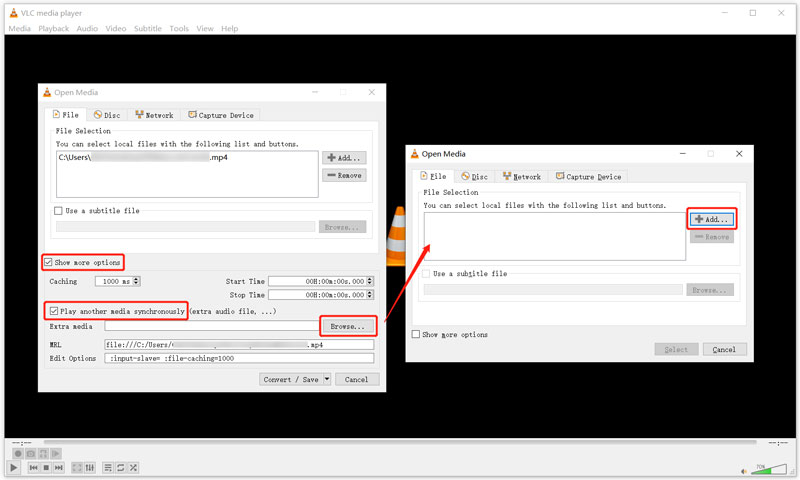Open the View menu
This screenshot has height=480, width=800.
[205, 29]
